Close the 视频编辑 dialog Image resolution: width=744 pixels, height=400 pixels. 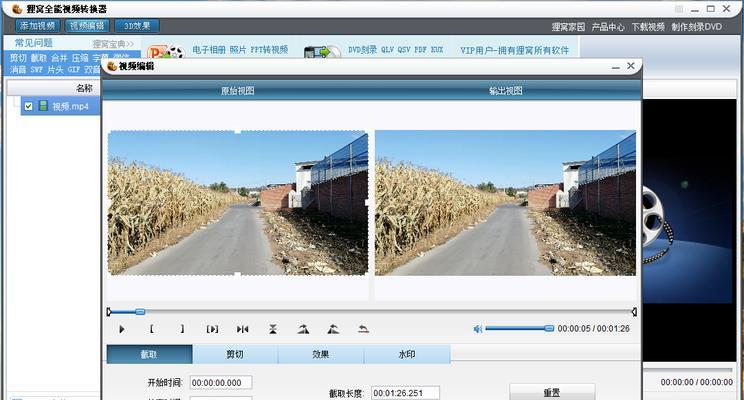pos(631,66)
